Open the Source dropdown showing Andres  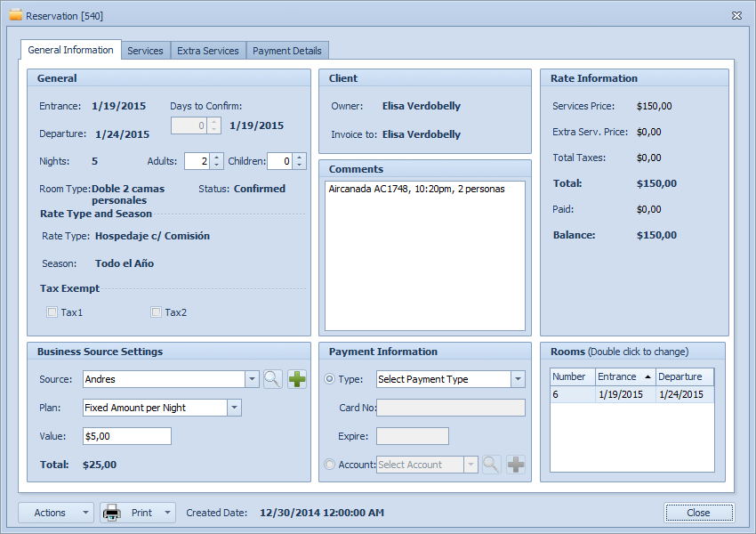coord(251,379)
